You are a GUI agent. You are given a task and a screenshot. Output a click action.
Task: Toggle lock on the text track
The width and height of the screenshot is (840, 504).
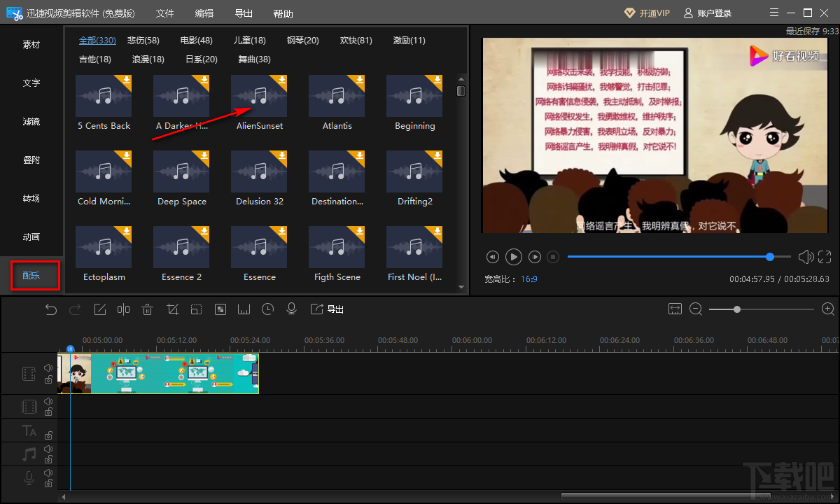click(48, 436)
